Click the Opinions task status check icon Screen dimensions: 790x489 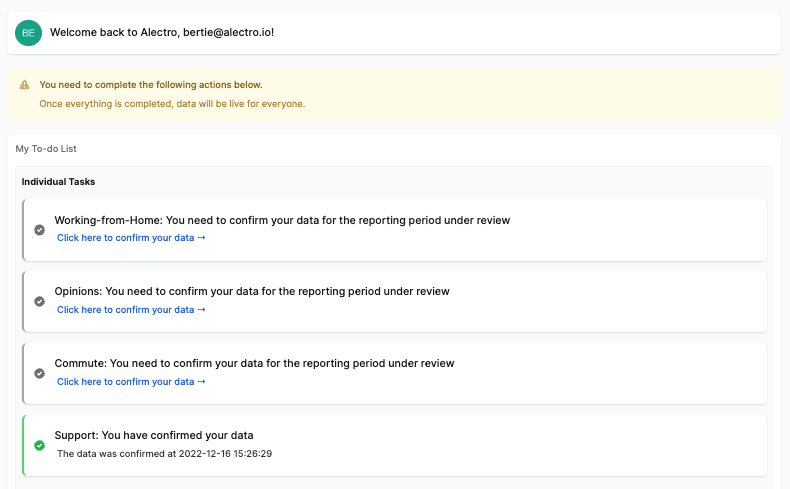coord(40,301)
